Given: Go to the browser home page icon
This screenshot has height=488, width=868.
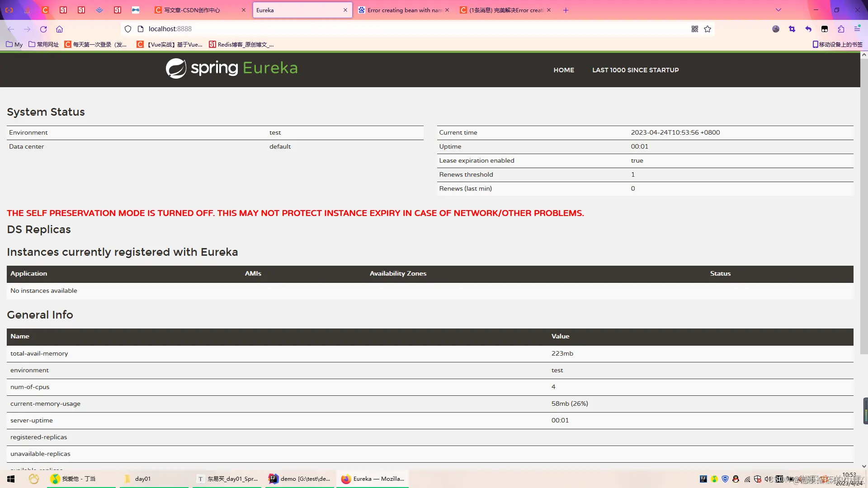Looking at the screenshot, I should [x=59, y=29].
